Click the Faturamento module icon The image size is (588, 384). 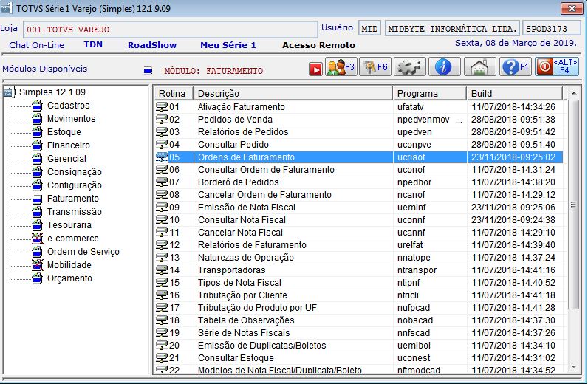point(37,199)
